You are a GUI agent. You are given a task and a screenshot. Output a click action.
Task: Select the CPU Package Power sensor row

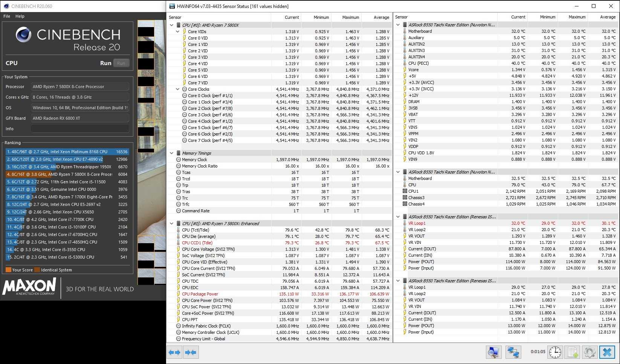[200, 294]
